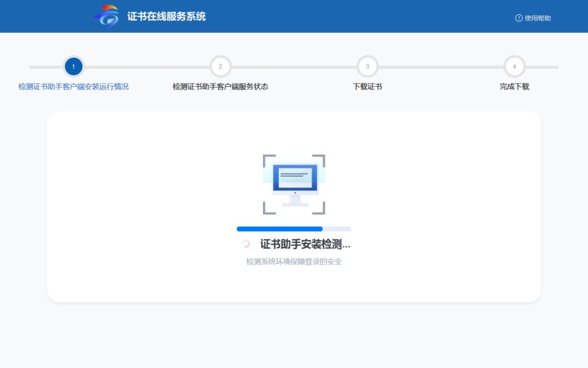Image resolution: width=588 pixels, height=368 pixels.
Task: Click the 检测系统环境保障登录的安全 subtitle text
Action: tap(293, 261)
